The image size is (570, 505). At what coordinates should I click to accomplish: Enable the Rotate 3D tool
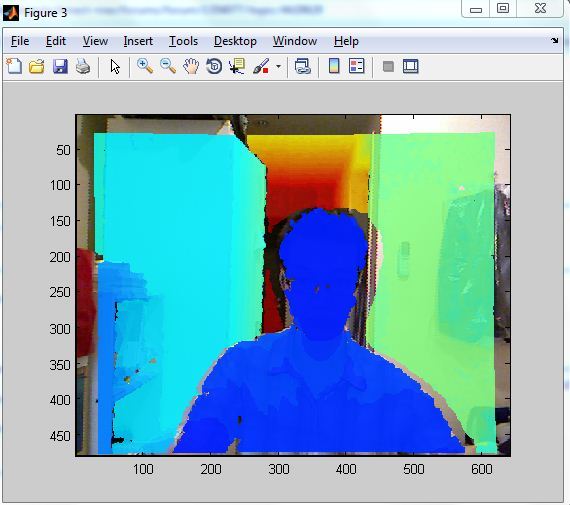[x=214, y=67]
